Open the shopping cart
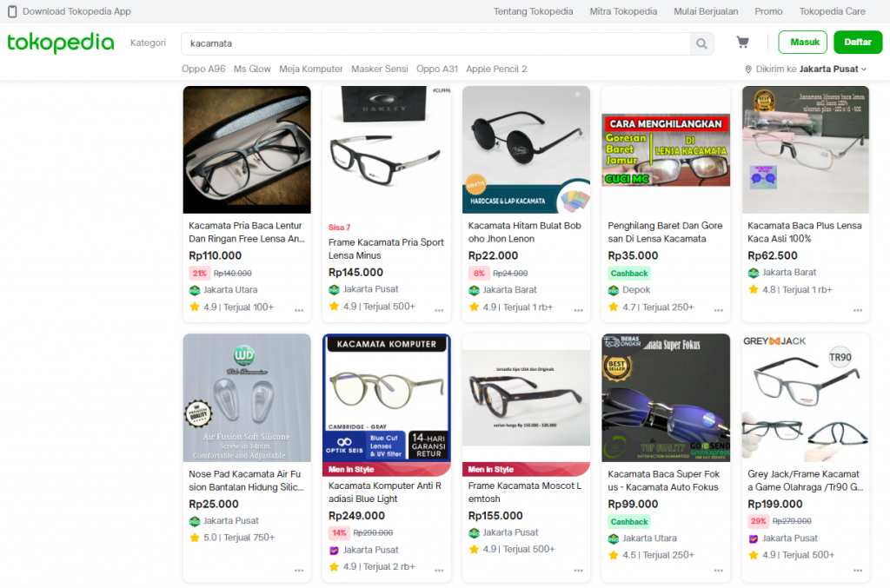Screen dimensions: 890x588 [x=742, y=43]
